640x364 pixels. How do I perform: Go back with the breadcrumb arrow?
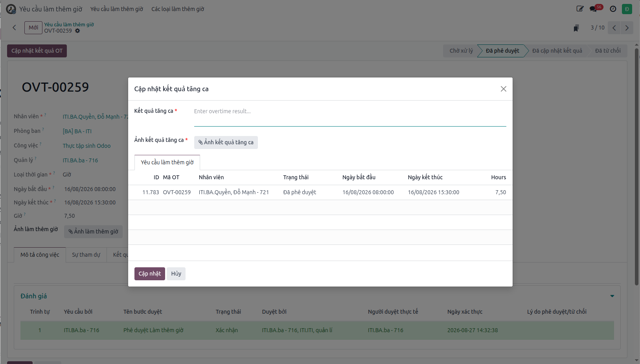[x=15, y=28]
